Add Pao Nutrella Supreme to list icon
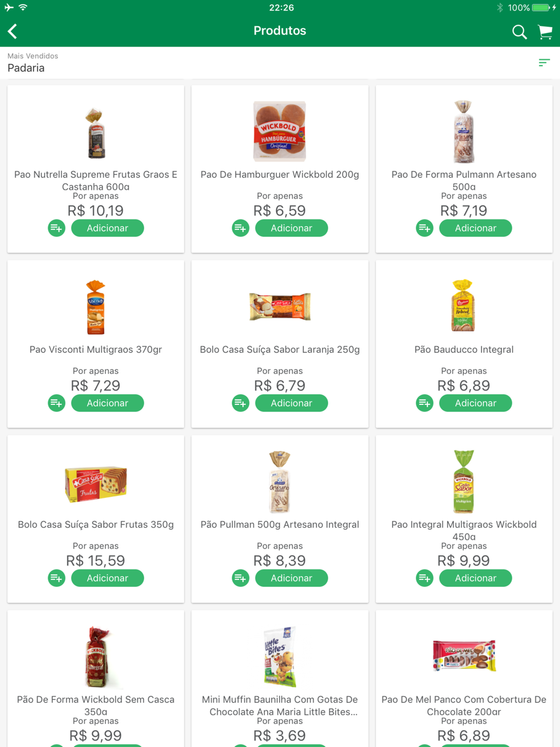Screen dimensions: 560x747 [57, 228]
